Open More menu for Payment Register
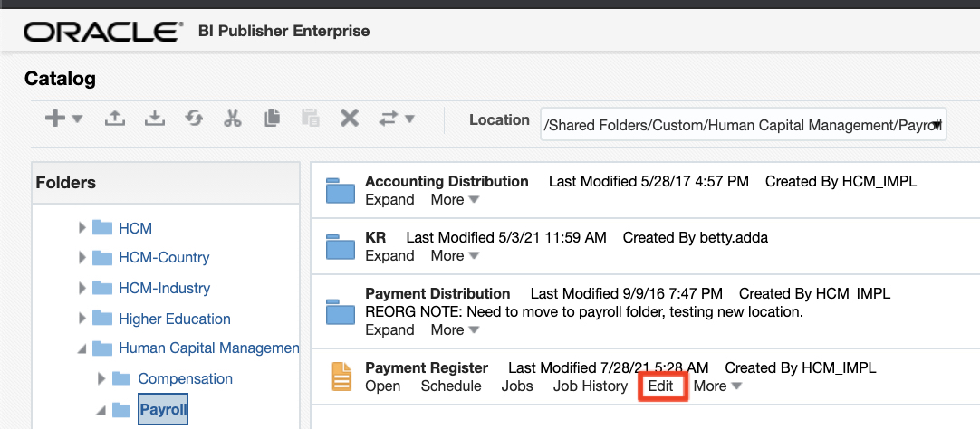This screenshot has width=980, height=429. [x=717, y=386]
